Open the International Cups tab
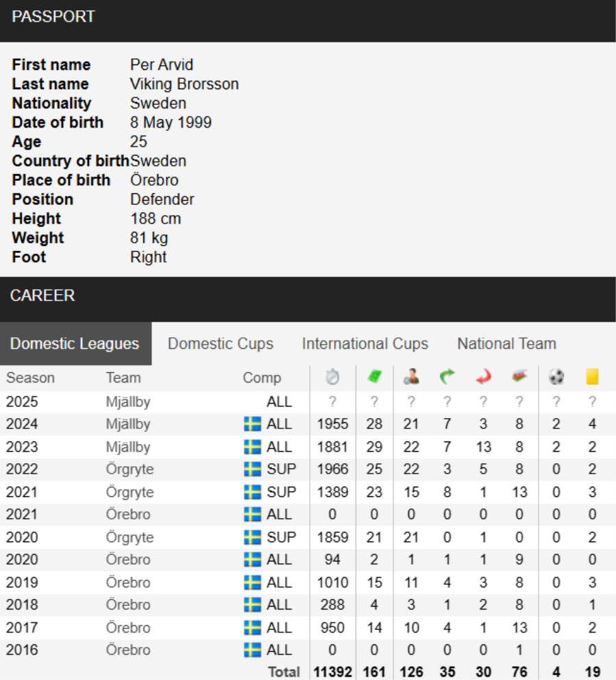Viewport: 616px width, 680px height. (365, 343)
